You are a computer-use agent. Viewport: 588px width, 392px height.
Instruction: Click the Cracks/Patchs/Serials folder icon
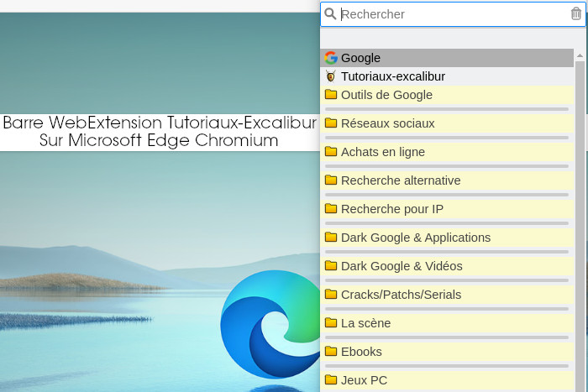[x=331, y=294]
